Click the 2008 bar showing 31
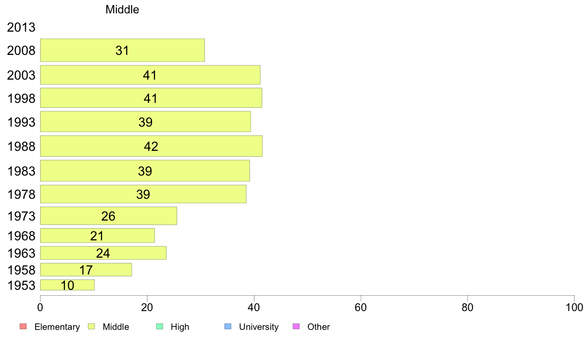The width and height of the screenshot is (588, 364). (122, 50)
